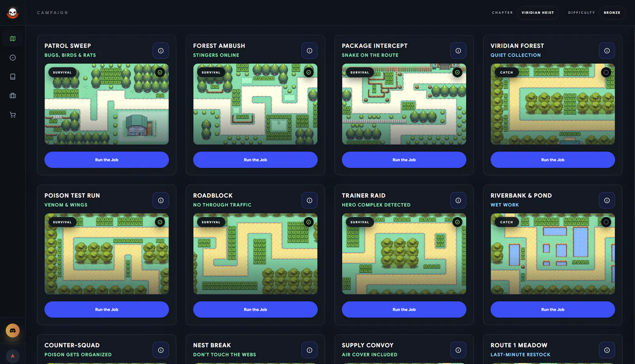
Task: Show info for the Viridian Forest job
Action: [607, 51]
